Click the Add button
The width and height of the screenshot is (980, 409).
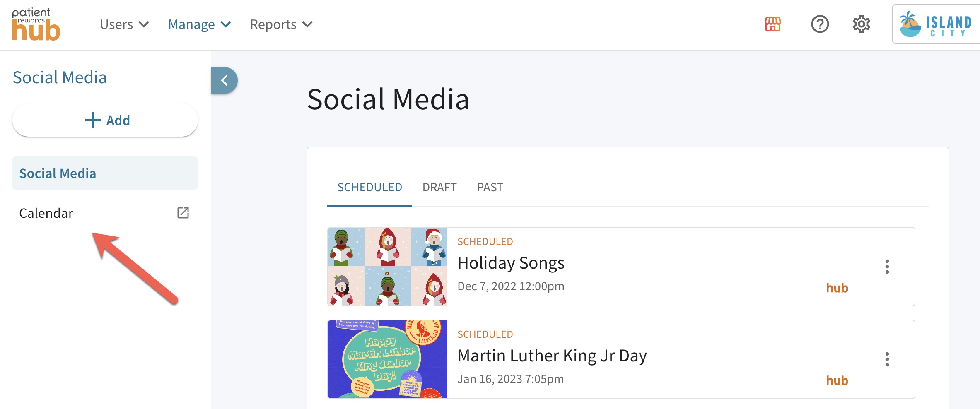pos(105,120)
